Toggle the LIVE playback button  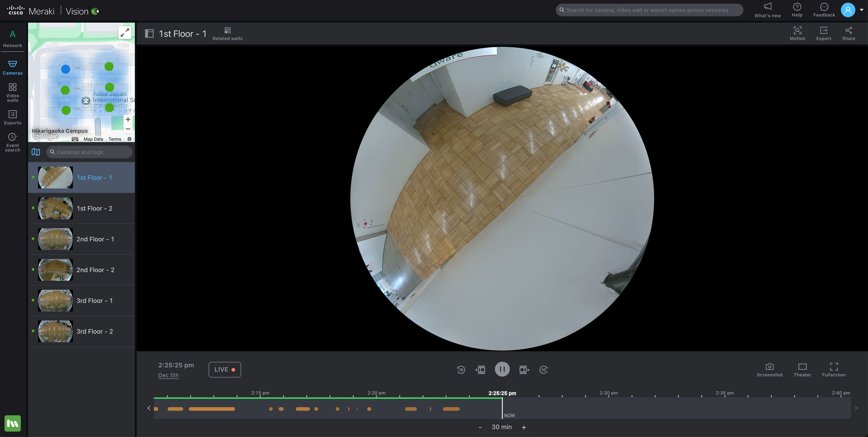coord(224,370)
